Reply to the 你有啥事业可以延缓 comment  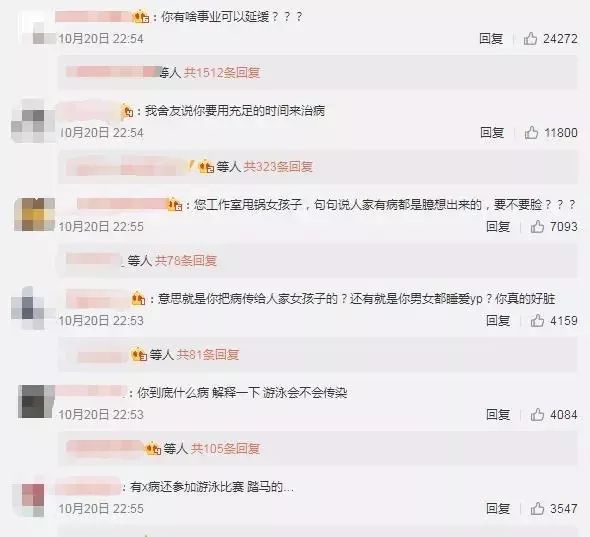pyautogui.click(x=491, y=38)
